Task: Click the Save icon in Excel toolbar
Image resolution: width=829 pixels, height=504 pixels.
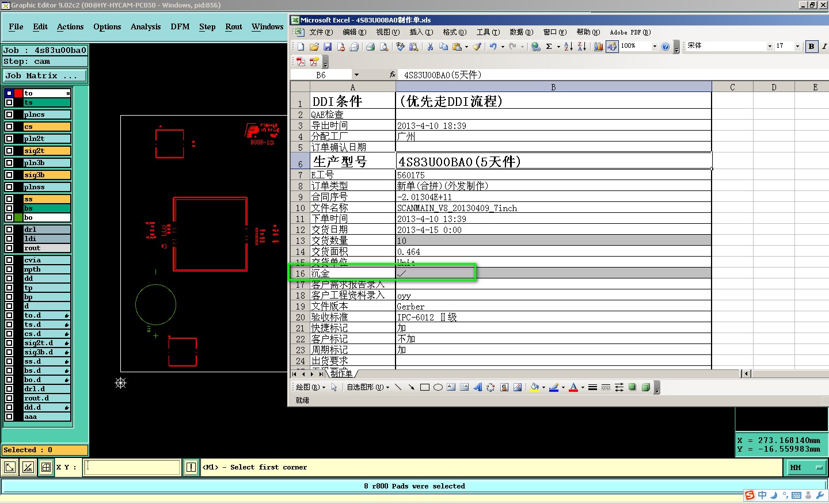Action: [328, 47]
